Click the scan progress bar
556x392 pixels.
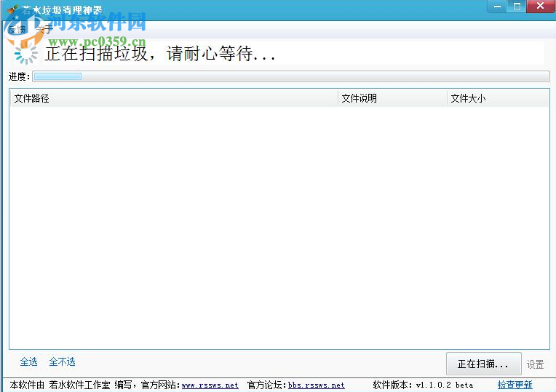(x=291, y=76)
